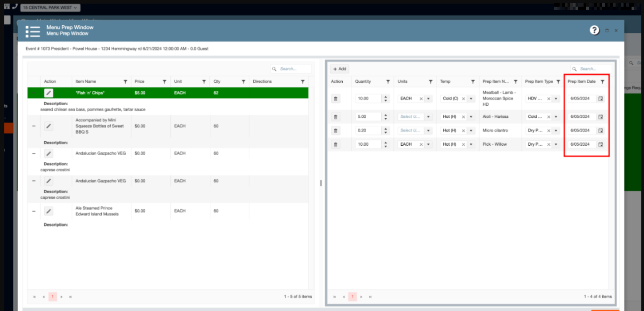Delete the Meatball Lamb prep item row

click(x=336, y=99)
